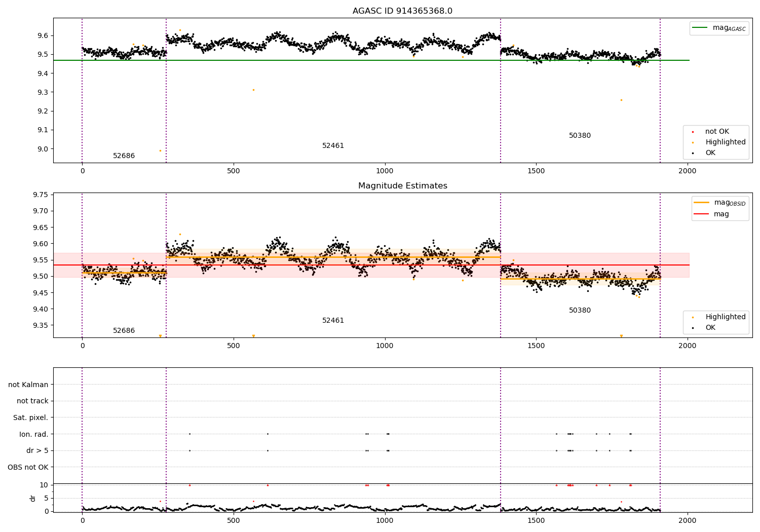Click the 'Sat. pixel.' axis label
This screenshot has height=532, width=760.
(31, 418)
